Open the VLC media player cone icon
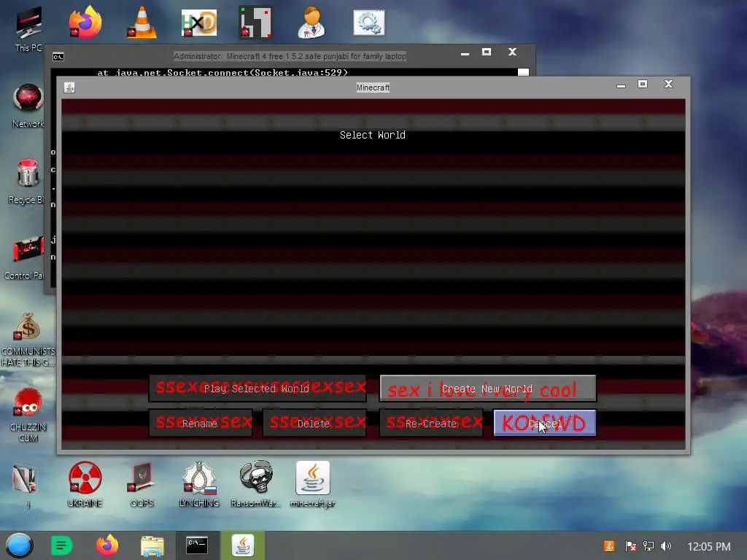This screenshot has height=560, width=747. [x=142, y=23]
